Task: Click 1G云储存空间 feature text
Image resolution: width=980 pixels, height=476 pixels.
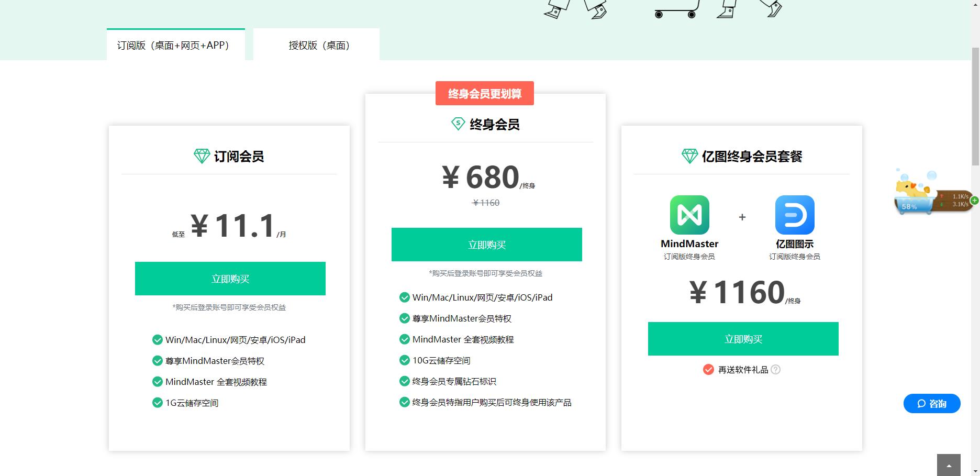Action: coord(192,403)
